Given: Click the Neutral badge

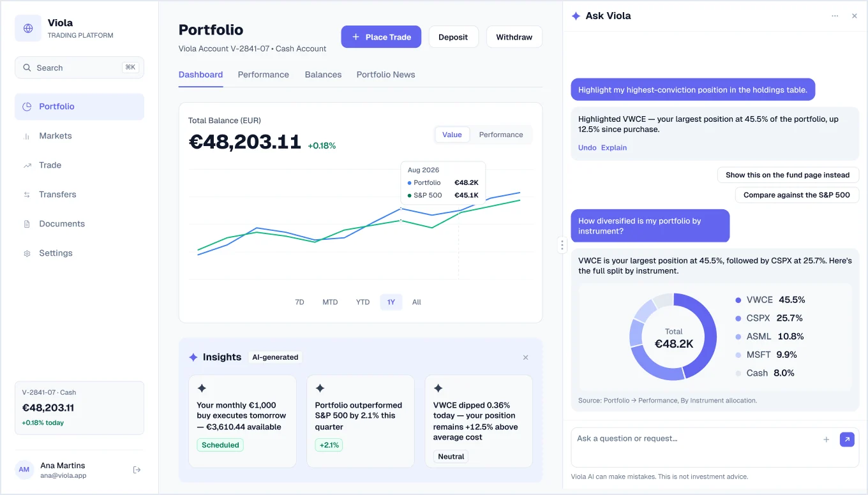Looking at the screenshot, I should pyautogui.click(x=451, y=457).
